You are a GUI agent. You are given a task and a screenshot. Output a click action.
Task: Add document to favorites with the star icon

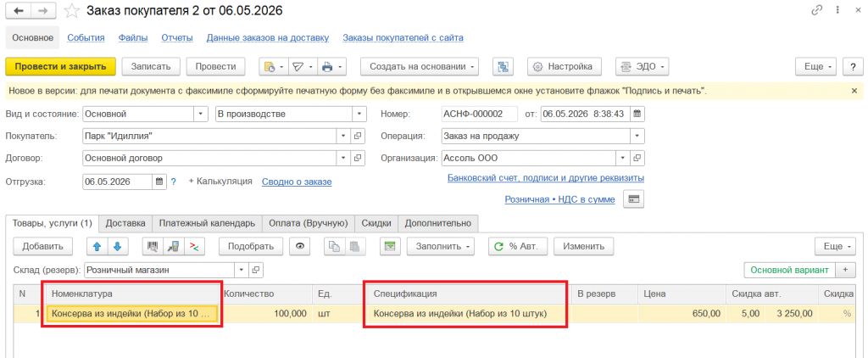point(71,10)
